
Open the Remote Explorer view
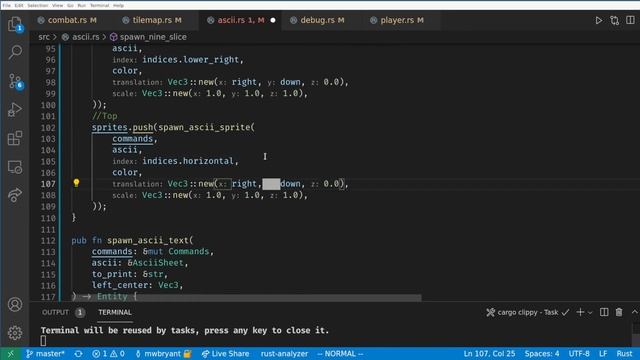[15, 167]
